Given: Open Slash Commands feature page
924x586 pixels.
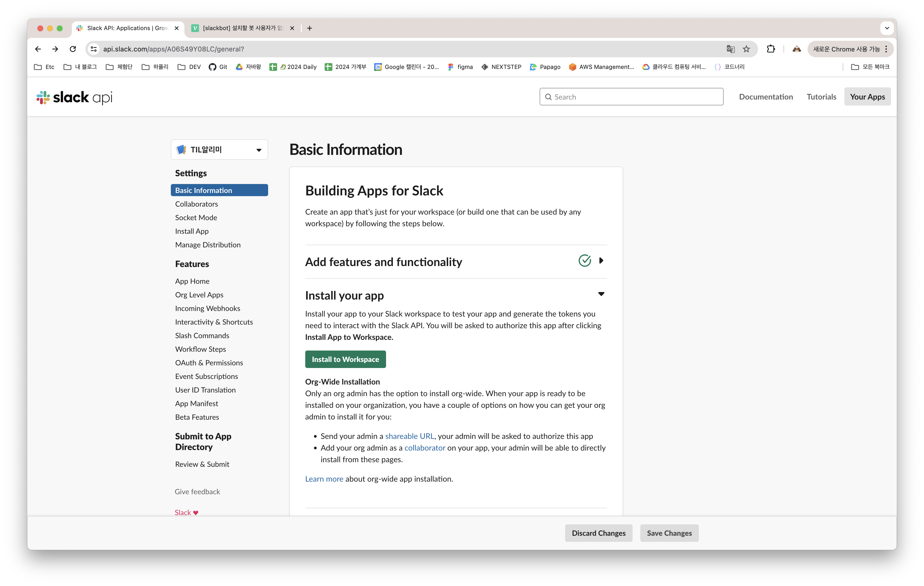Looking at the screenshot, I should coord(202,335).
